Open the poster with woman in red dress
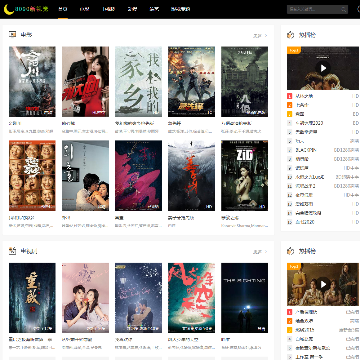 [85, 82]
